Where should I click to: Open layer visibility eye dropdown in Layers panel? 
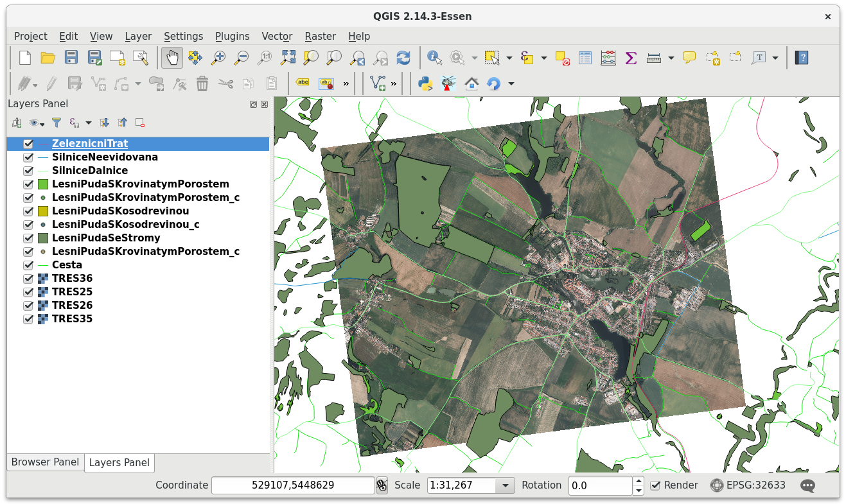[37, 123]
